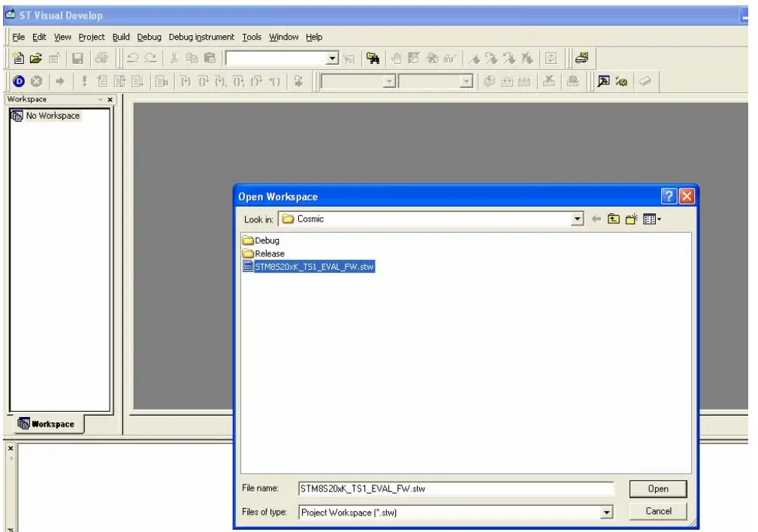Create new folder in Open Workspace dialog
This screenshot has width=758, height=532.
pyautogui.click(x=632, y=219)
